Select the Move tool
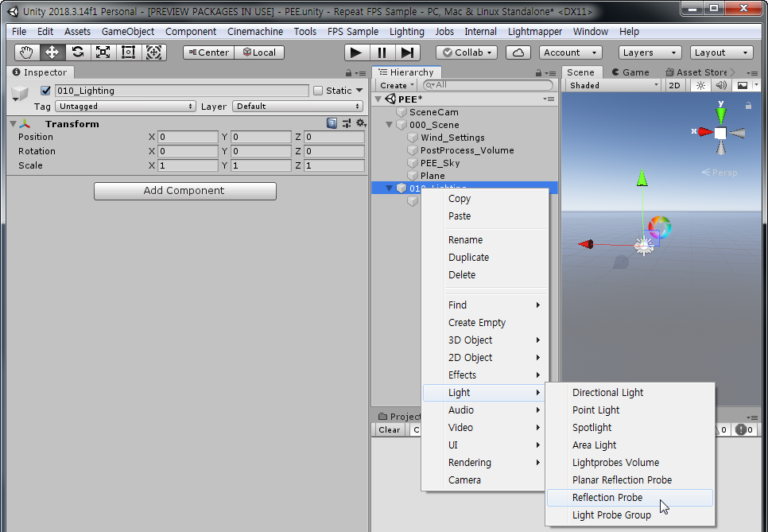The width and height of the screenshot is (768, 532). tap(52, 52)
